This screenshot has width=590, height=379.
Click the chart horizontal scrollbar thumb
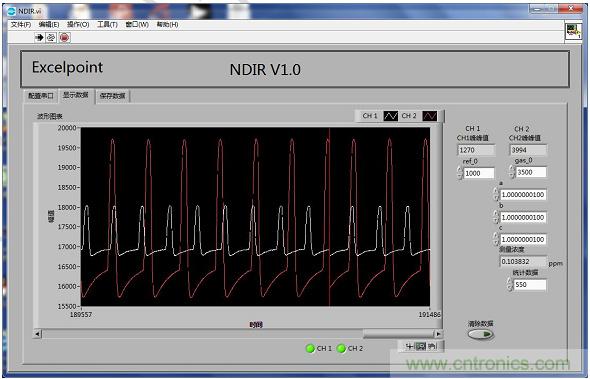pyautogui.click(x=398, y=334)
